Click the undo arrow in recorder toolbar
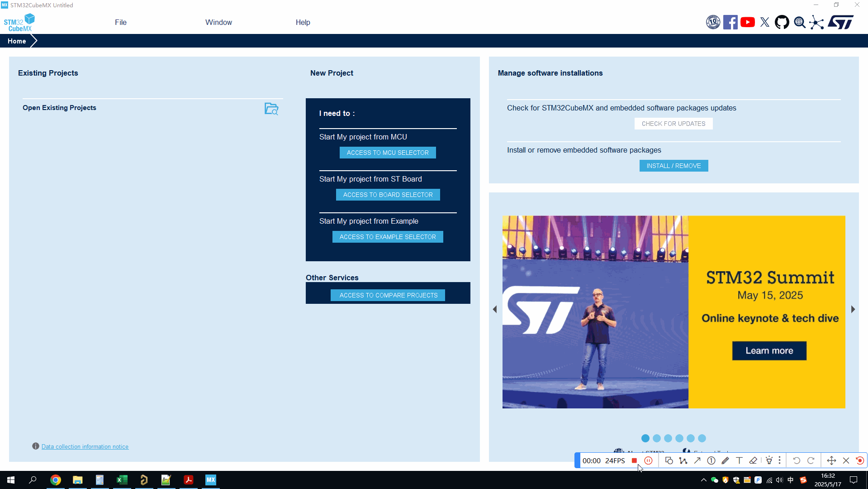Image resolution: width=868 pixels, height=489 pixels. (797, 460)
